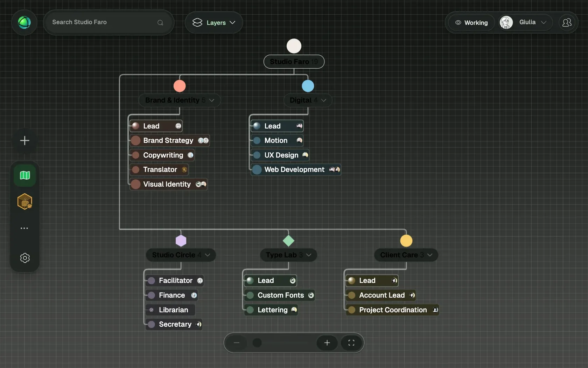
Task: Toggle the Working view mode
Action: point(471,23)
